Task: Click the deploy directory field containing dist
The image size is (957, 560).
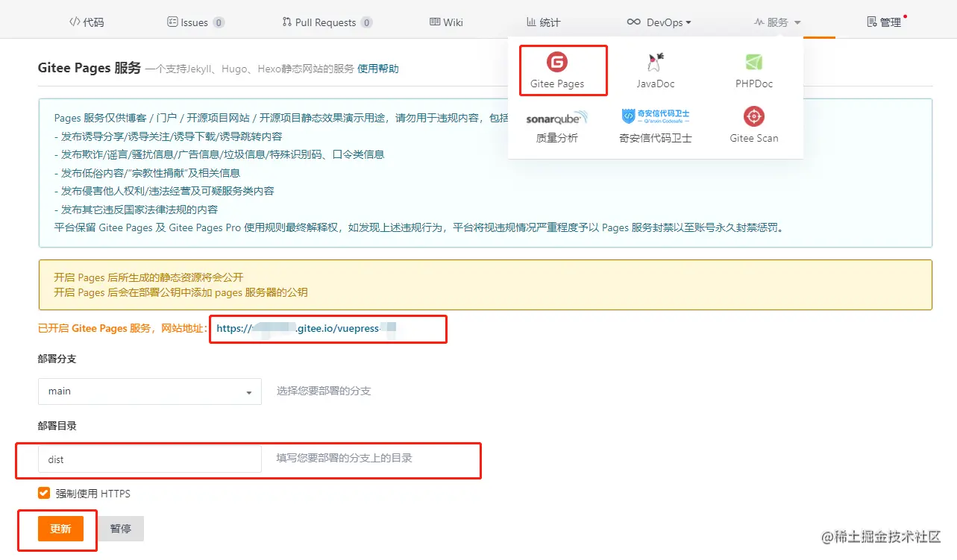Action: pyautogui.click(x=150, y=459)
